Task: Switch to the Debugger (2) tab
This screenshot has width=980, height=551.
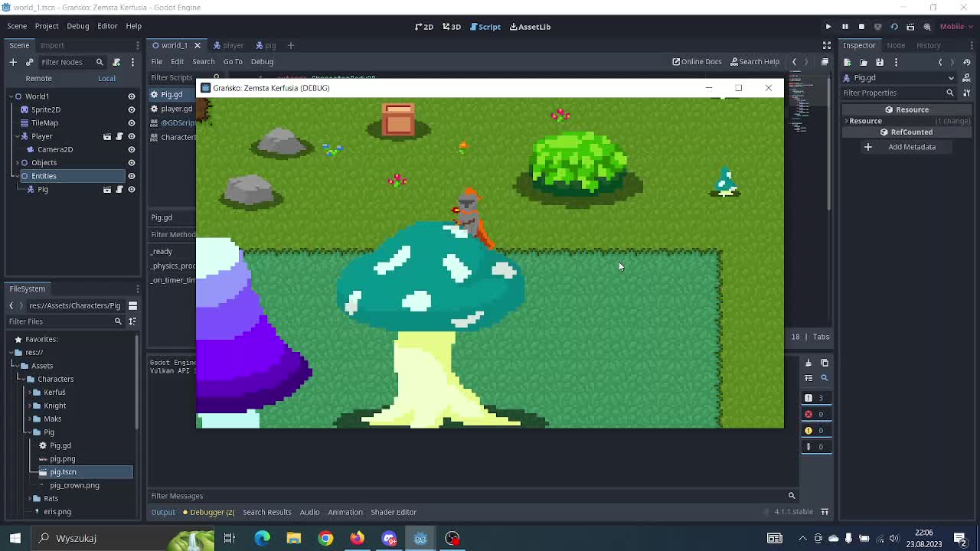Action: 211,512
